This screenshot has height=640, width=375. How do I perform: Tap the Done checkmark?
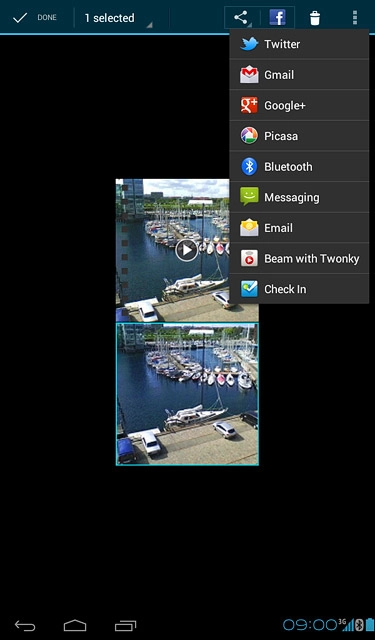tap(35, 18)
